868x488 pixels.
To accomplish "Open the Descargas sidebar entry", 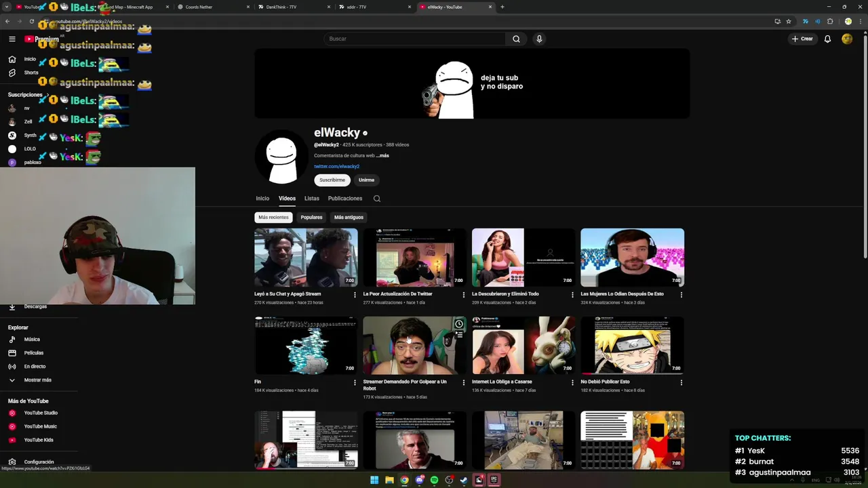I will coord(27,306).
